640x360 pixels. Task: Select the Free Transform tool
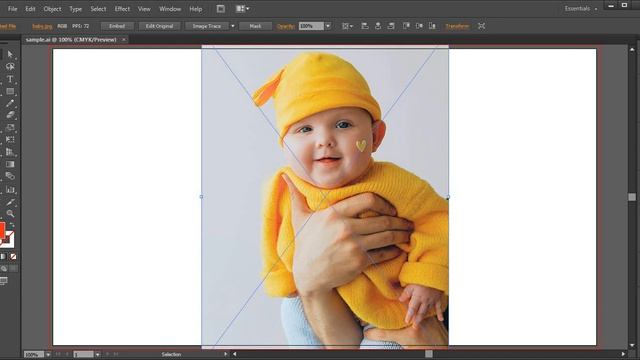(10, 140)
